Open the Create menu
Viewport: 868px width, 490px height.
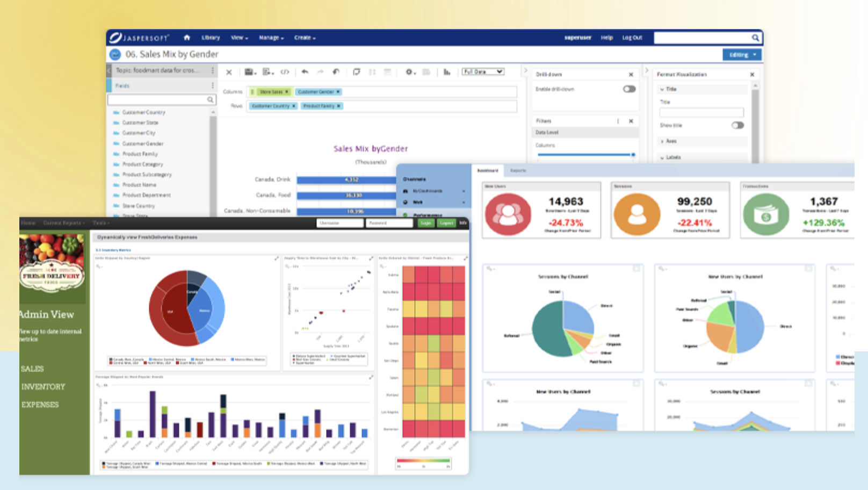click(x=305, y=38)
